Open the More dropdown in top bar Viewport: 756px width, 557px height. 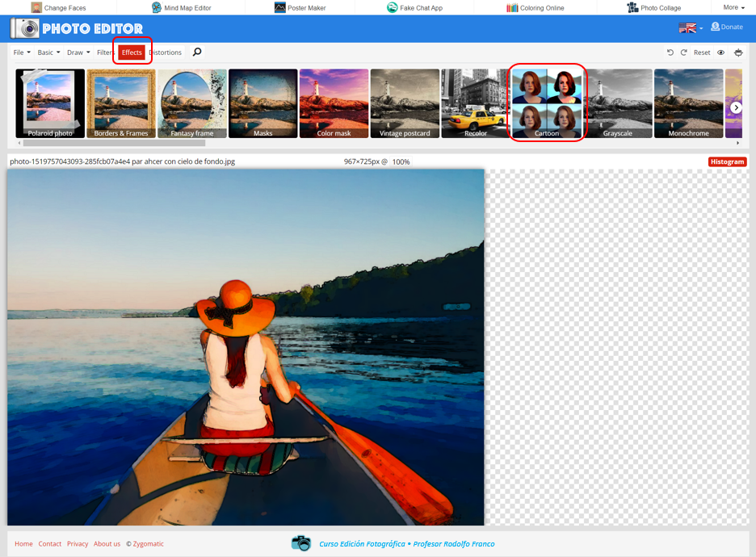click(x=733, y=7)
